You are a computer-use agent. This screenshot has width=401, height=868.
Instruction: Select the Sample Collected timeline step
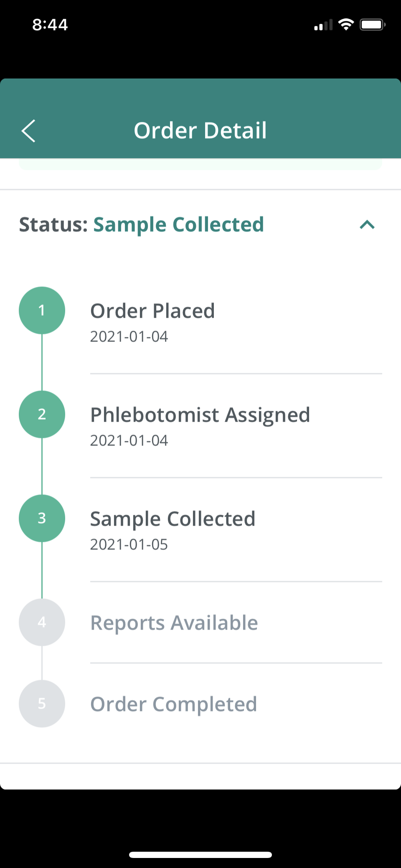[x=173, y=519]
